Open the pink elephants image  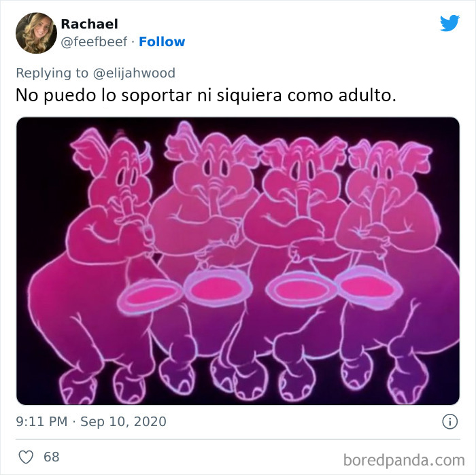(238, 261)
